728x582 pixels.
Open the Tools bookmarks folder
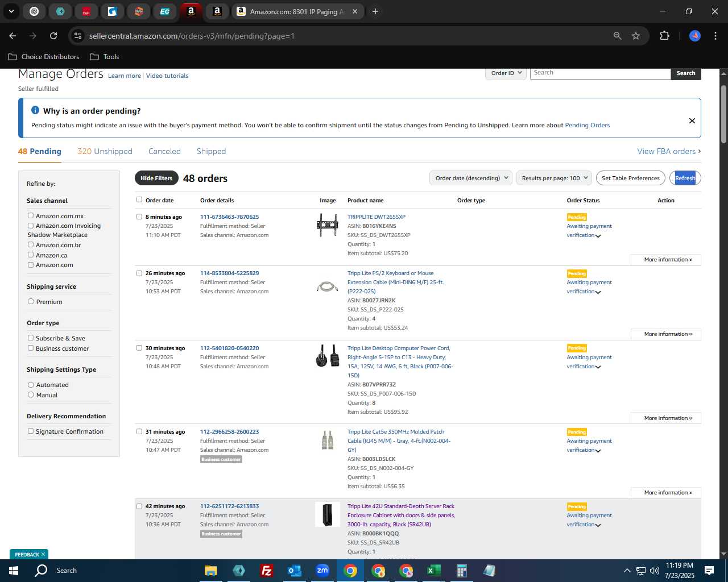tap(105, 57)
